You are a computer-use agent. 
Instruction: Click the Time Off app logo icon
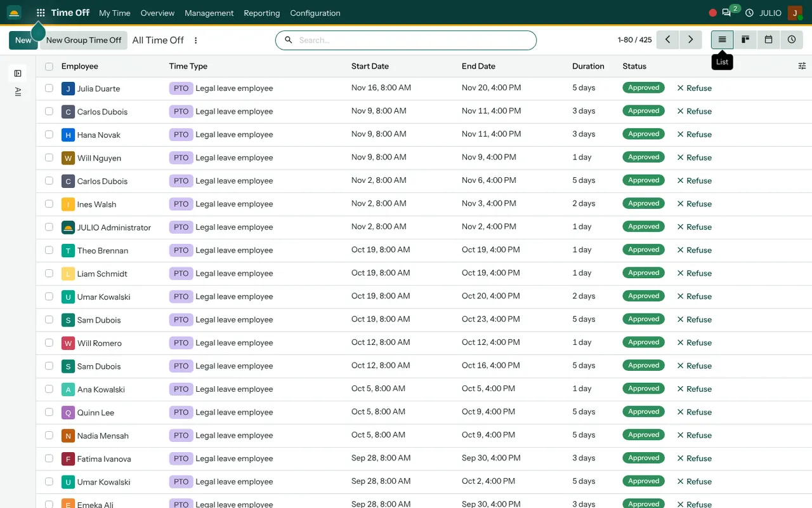pyautogui.click(x=14, y=13)
